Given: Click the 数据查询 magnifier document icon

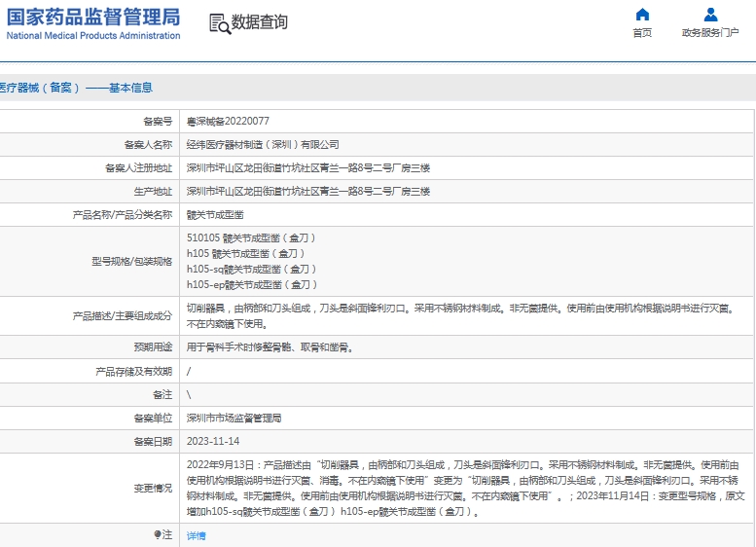Looking at the screenshot, I should (x=220, y=23).
